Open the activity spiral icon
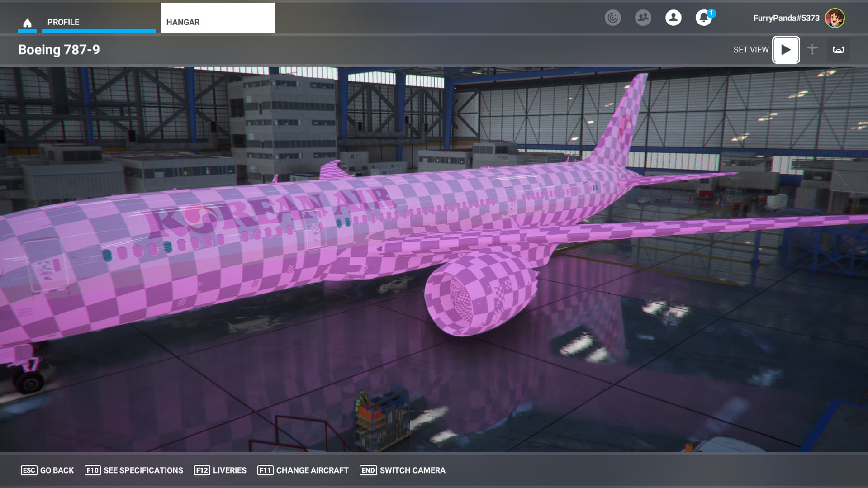This screenshot has height=488, width=868. [x=613, y=18]
